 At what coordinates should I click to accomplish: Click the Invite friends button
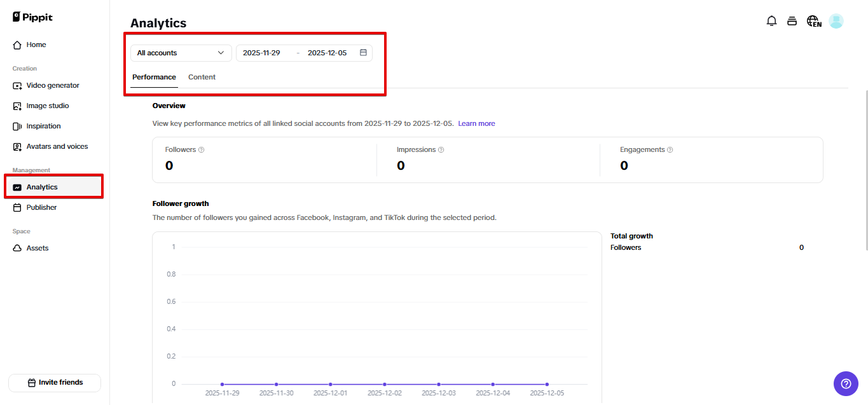coord(54,382)
